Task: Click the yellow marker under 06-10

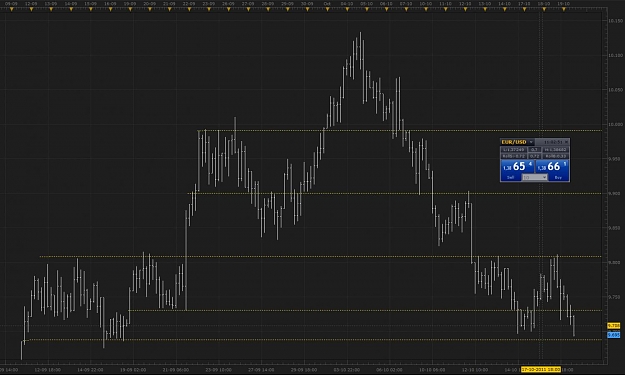Action: [x=386, y=9]
